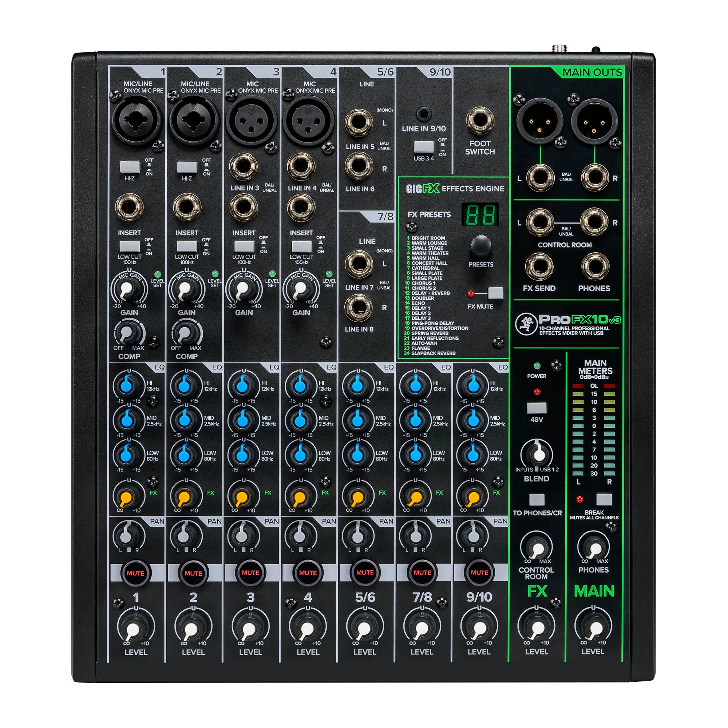
Task: Toggle channel 1 LOW CUT 100Hz switch
Action: [x=130, y=246]
